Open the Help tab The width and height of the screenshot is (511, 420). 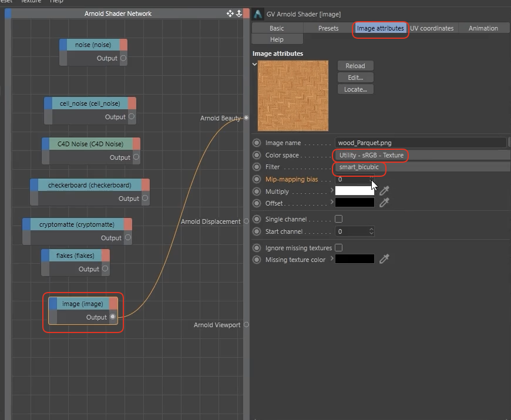coord(277,39)
